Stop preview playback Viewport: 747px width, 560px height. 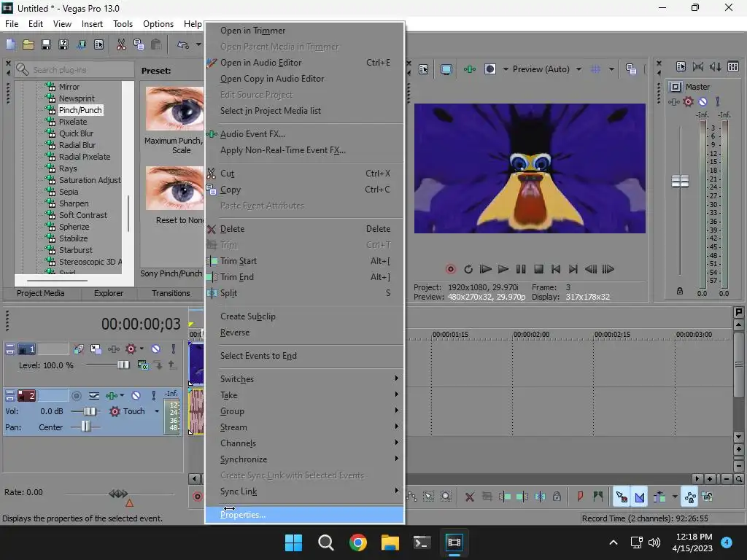click(538, 270)
